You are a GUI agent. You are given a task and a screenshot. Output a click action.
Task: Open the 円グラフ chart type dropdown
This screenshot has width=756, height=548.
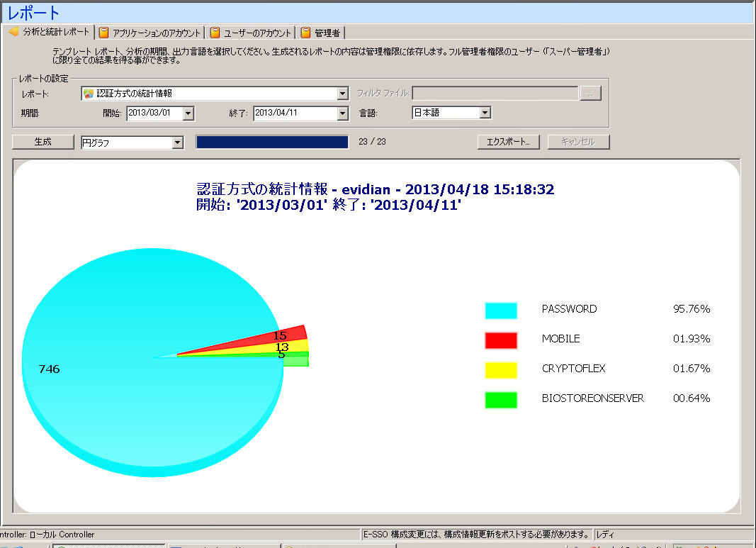coord(178,142)
